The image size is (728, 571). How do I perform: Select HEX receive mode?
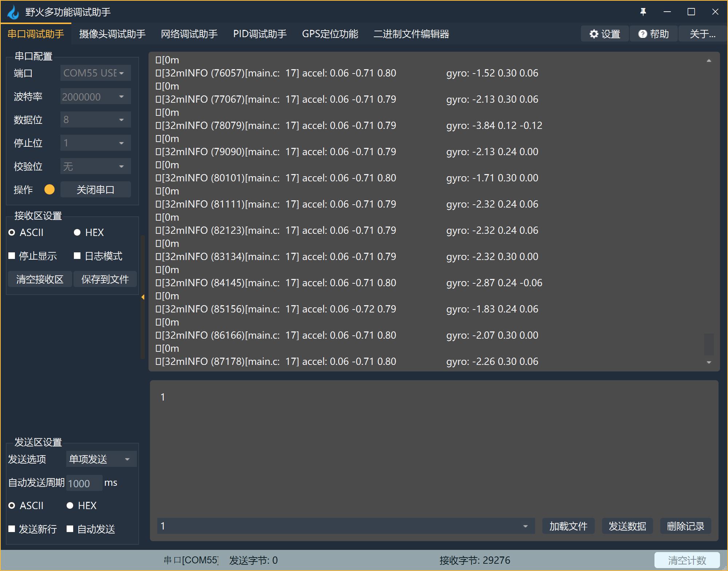pos(89,232)
